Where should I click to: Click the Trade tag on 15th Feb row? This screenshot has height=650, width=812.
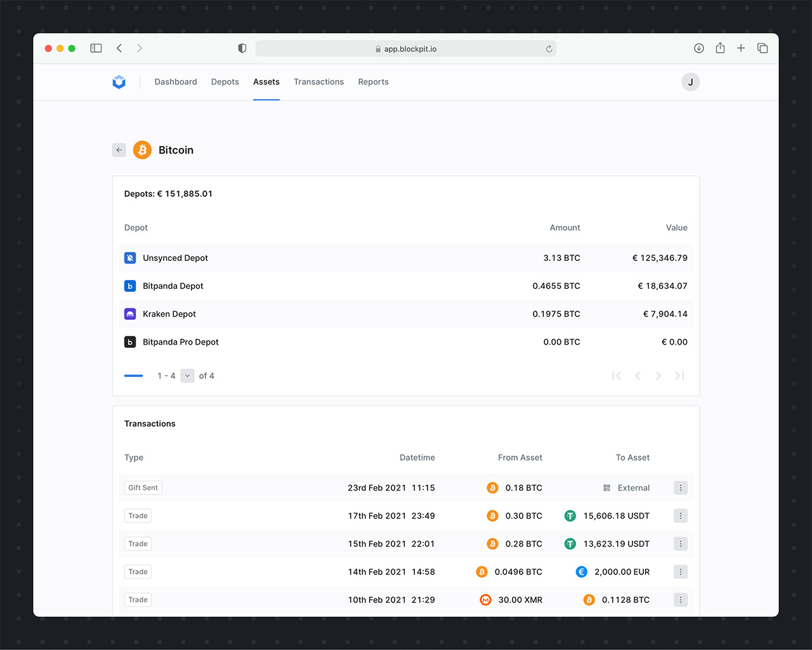click(138, 543)
